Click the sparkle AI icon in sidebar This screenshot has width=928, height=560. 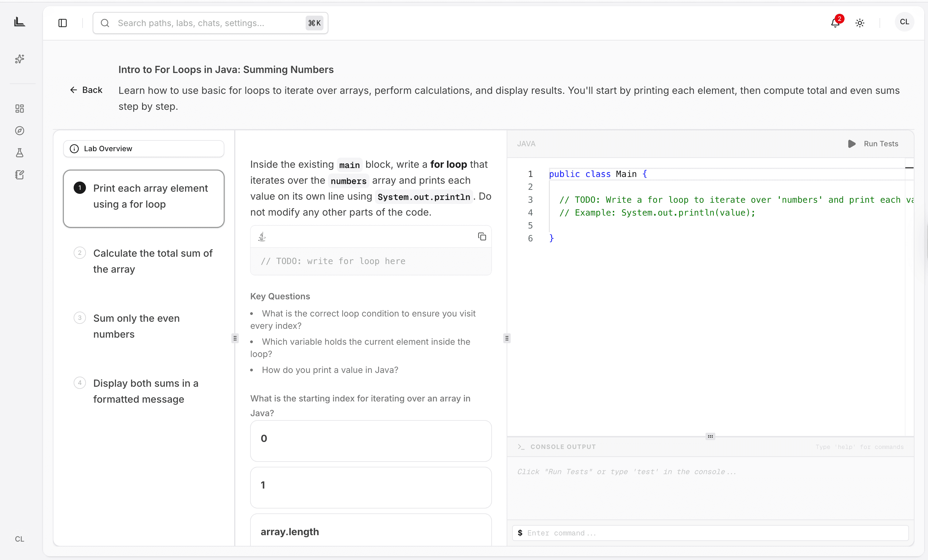(20, 59)
